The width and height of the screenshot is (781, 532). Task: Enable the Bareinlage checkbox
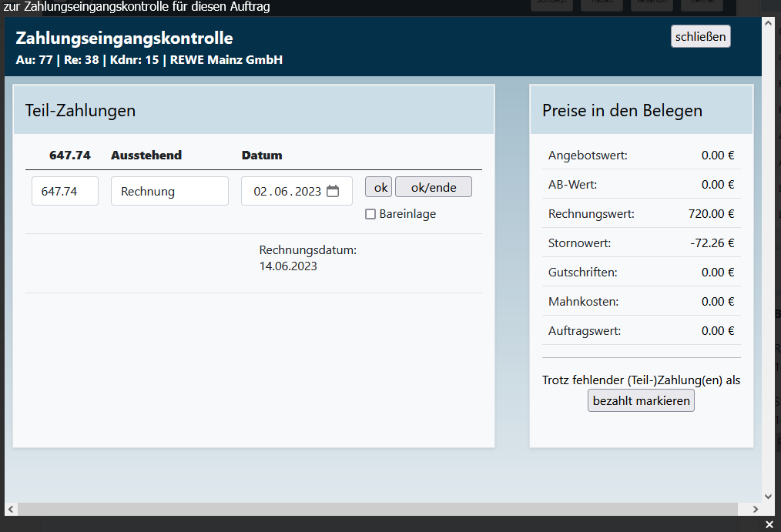tap(370, 214)
